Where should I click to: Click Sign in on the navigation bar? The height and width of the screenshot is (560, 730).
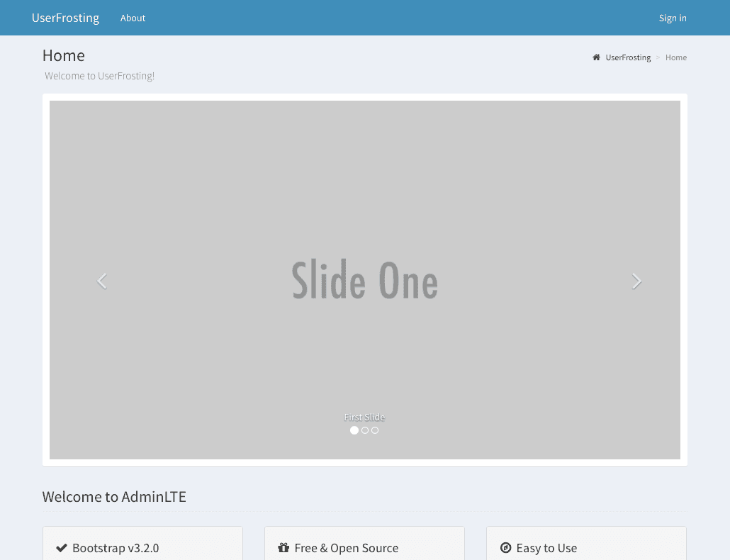click(673, 18)
